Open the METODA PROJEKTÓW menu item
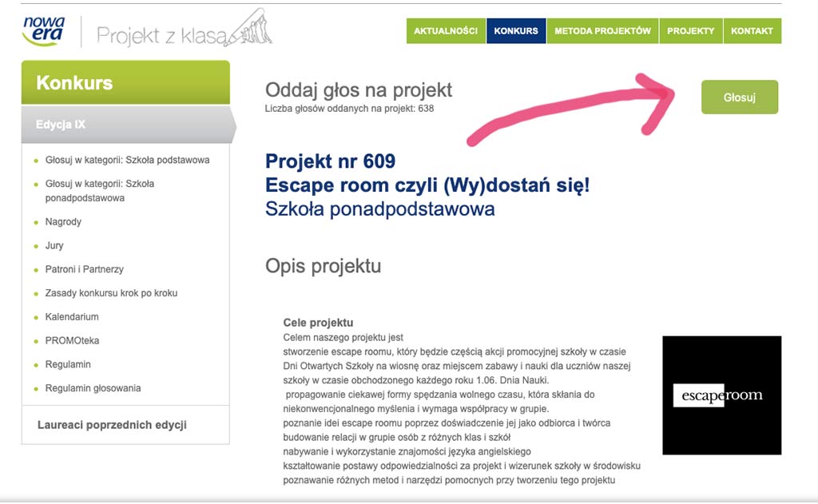The image size is (818, 504). coord(602,31)
